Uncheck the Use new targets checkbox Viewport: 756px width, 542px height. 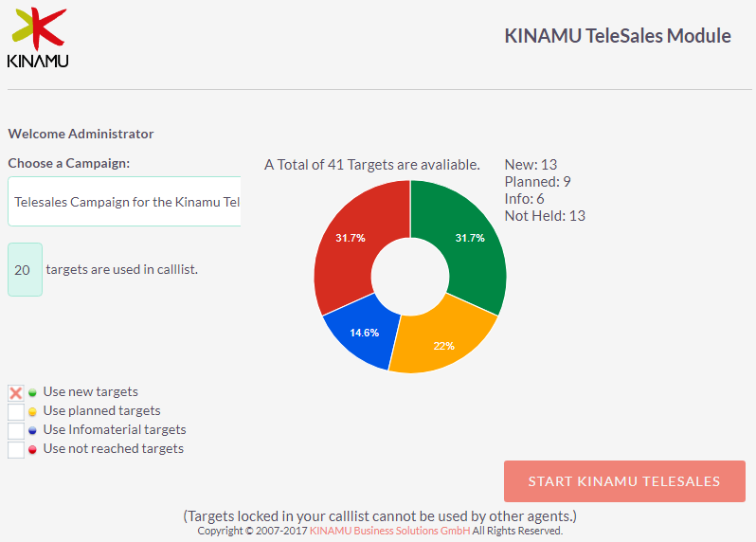[16, 393]
